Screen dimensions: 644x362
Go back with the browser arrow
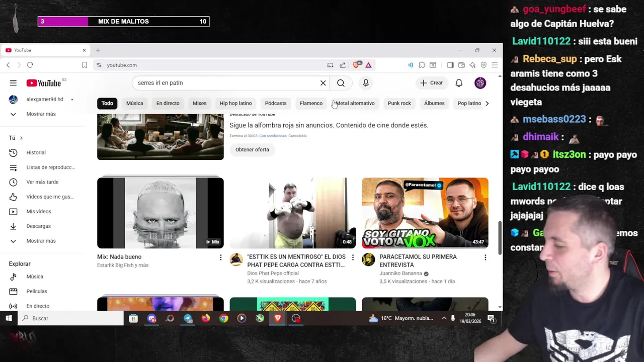click(8, 65)
